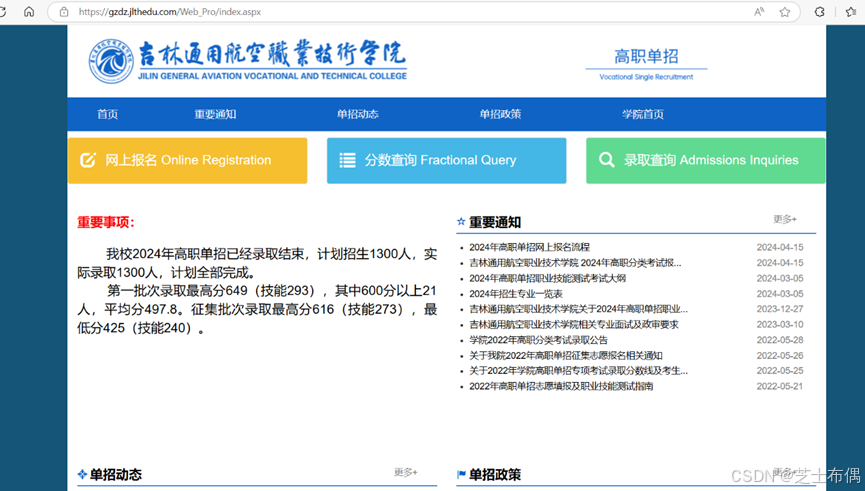Click the 网上报名 Online Registration button
This screenshot has height=491, width=865.
188,161
